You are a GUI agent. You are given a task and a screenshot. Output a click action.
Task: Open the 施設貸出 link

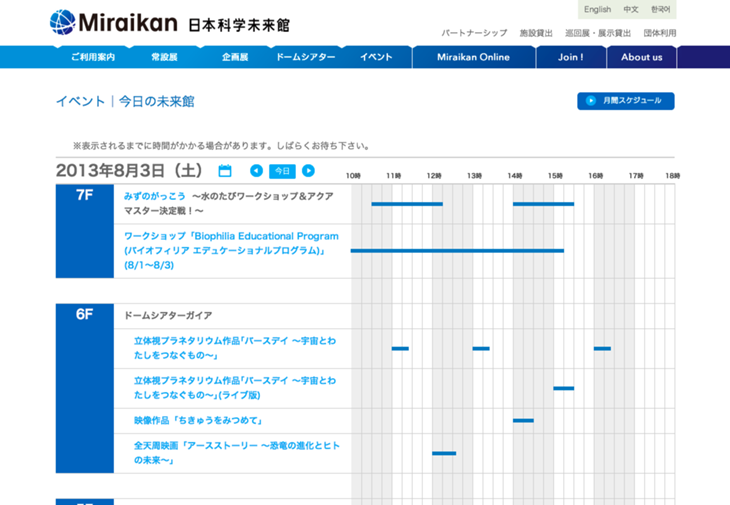pyautogui.click(x=536, y=33)
